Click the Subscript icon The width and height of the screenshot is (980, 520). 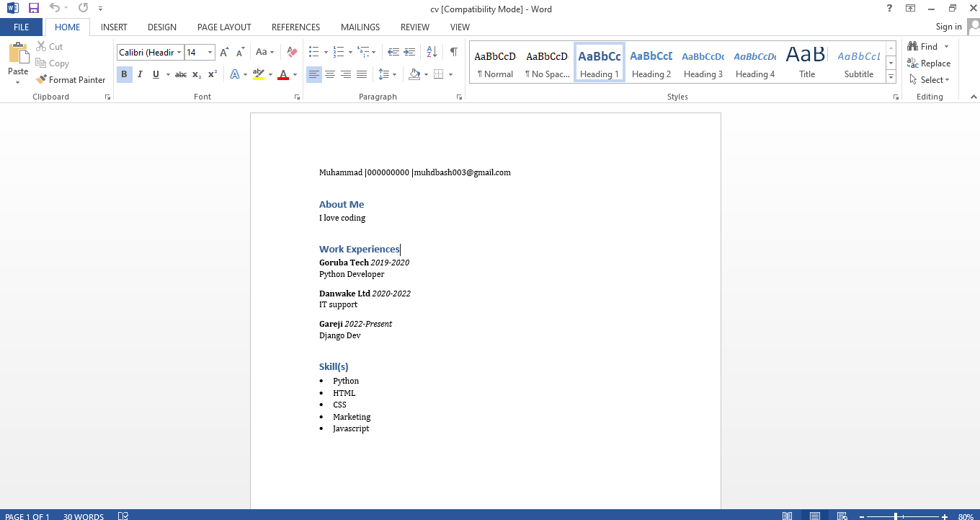[195, 74]
